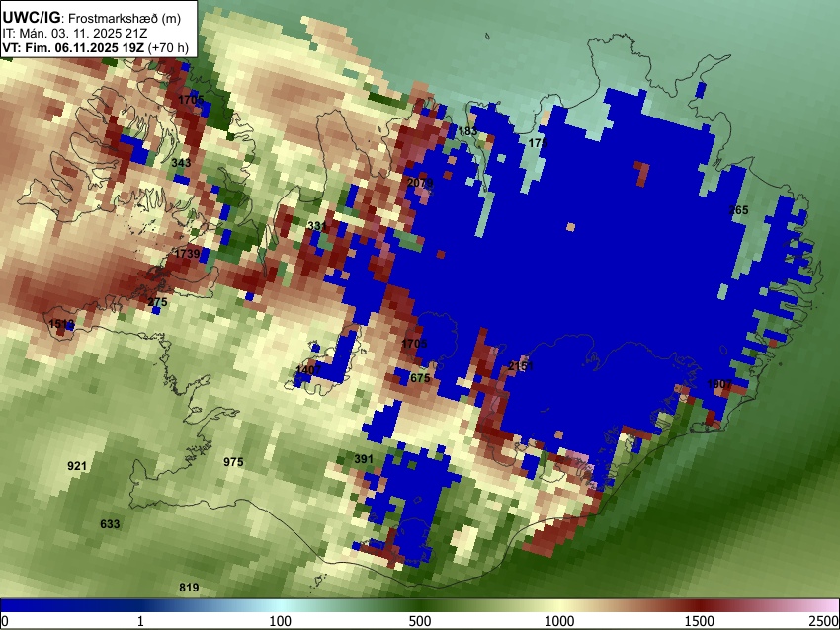Click the dark green part of the color bar above 500
The height and width of the screenshot is (630, 840).
click(420, 605)
